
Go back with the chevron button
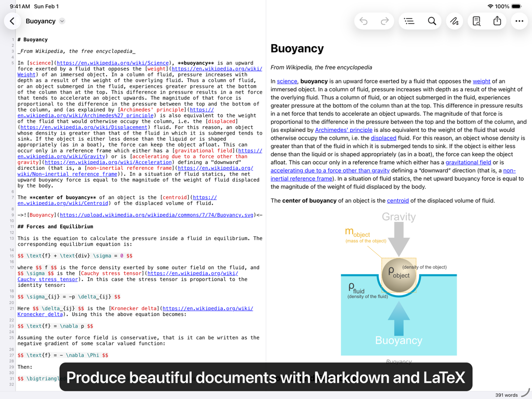12,21
